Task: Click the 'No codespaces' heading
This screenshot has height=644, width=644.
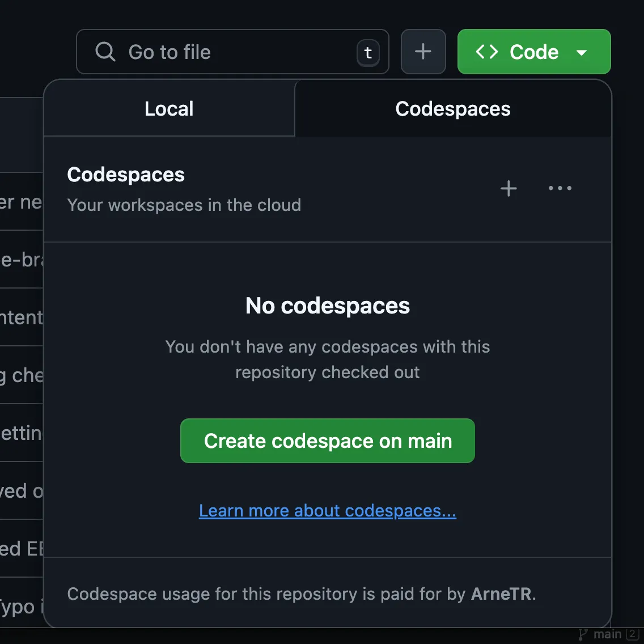Action: click(327, 306)
